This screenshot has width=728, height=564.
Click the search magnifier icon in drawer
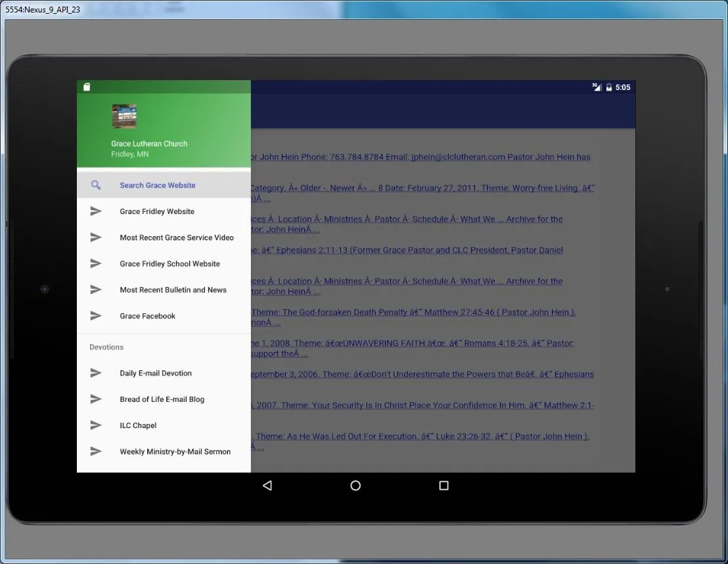pos(96,185)
